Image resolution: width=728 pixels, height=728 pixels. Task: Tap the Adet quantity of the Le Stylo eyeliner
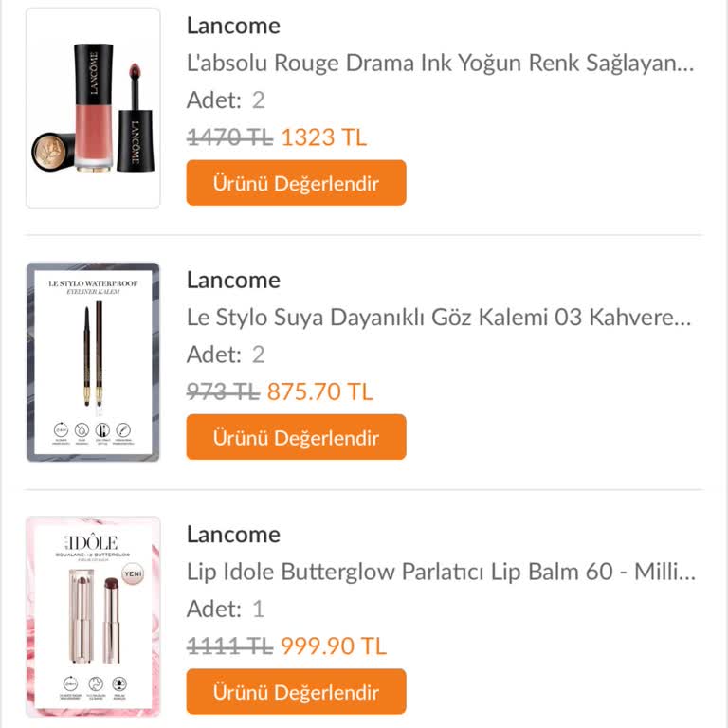[226, 355]
